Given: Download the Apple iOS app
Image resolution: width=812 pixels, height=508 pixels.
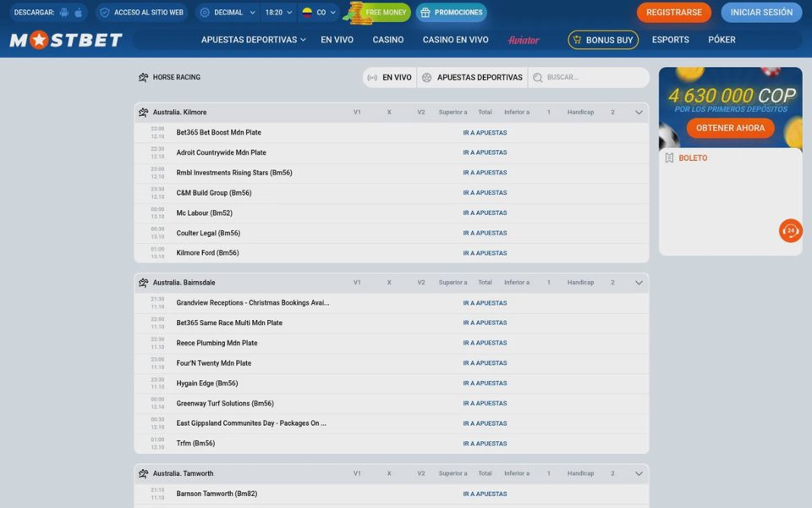Looking at the screenshot, I should click(78, 13).
